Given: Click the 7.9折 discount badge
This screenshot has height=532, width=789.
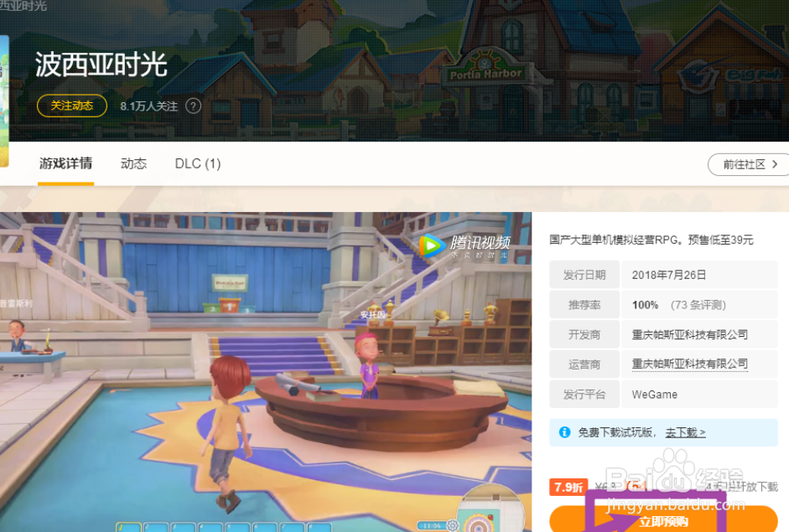Looking at the screenshot, I should [x=568, y=487].
